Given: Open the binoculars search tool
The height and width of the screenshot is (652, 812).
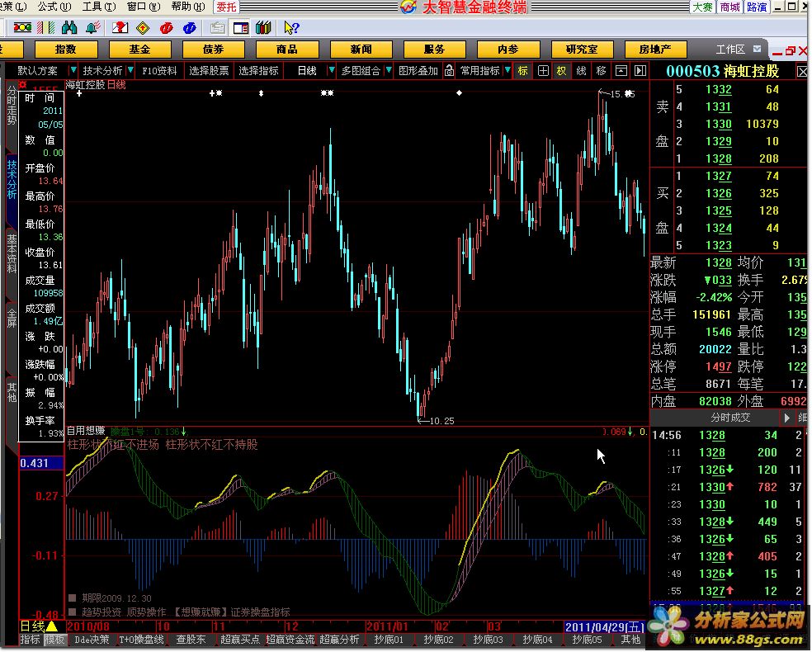Looking at the screenshot, I should point(68,27).
